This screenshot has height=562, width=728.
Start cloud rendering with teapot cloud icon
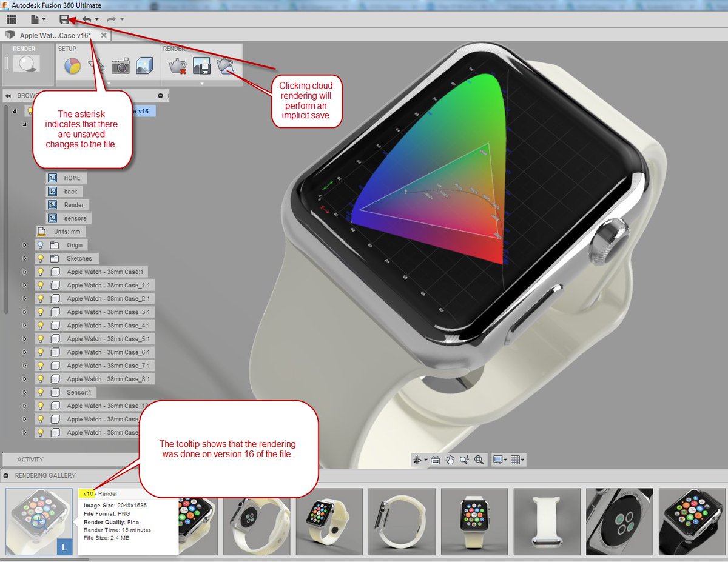click(226, 65)
